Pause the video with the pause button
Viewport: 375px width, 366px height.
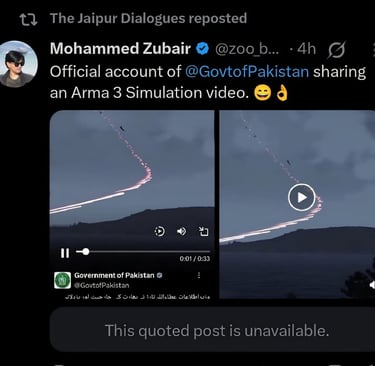[x=65, y=253]
